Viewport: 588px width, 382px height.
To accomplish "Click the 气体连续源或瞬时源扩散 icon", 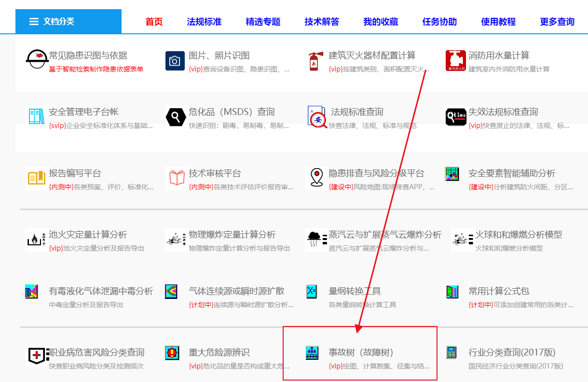I will coord(171,291).
